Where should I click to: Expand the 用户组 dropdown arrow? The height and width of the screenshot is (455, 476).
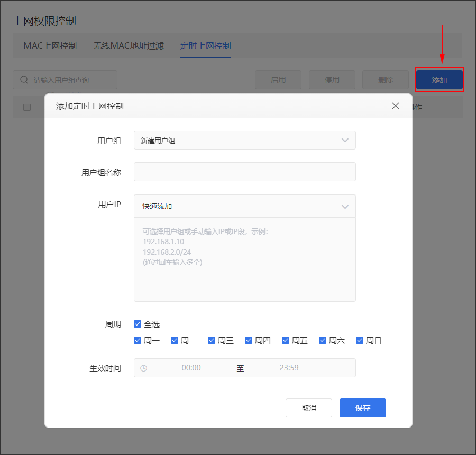[x=345, y=141]
